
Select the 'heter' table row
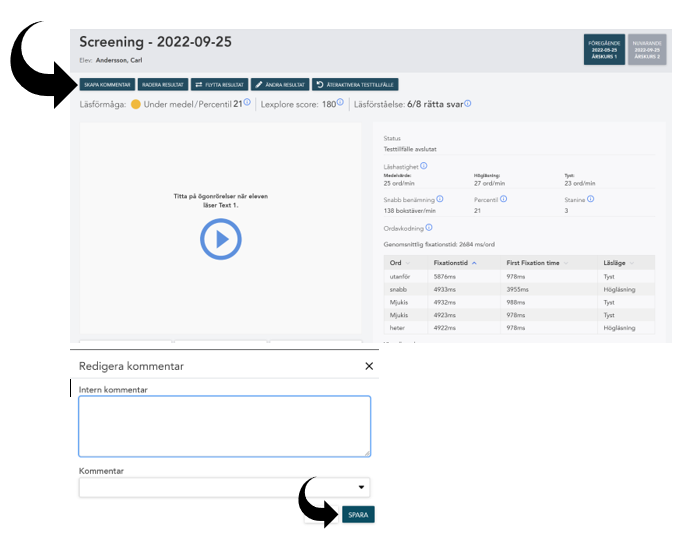519,328
